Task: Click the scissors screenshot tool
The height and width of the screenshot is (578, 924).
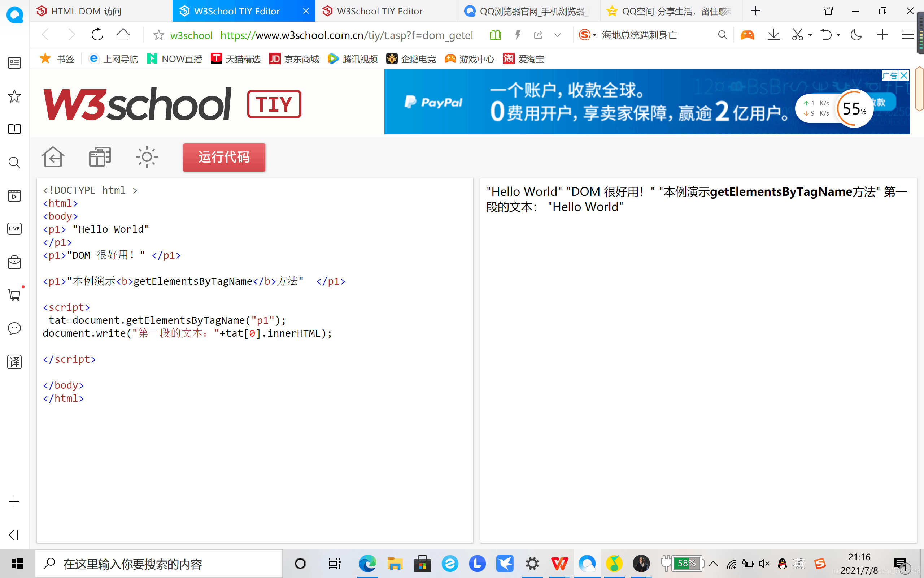Action: click(798, 35)
